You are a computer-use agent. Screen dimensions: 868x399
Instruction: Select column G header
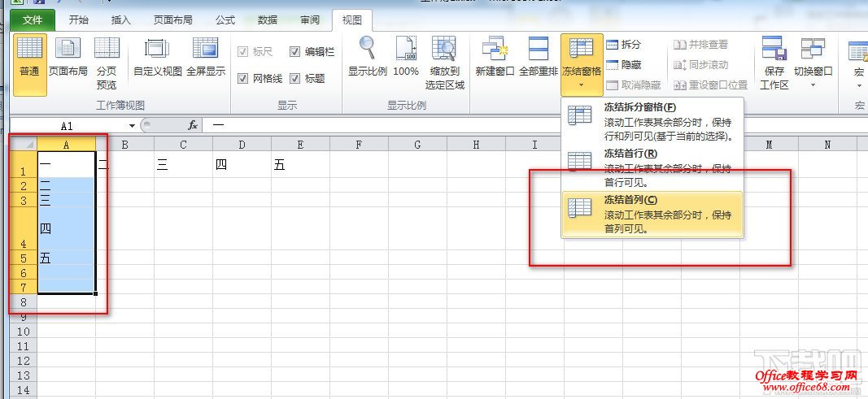tap(417, 145)
